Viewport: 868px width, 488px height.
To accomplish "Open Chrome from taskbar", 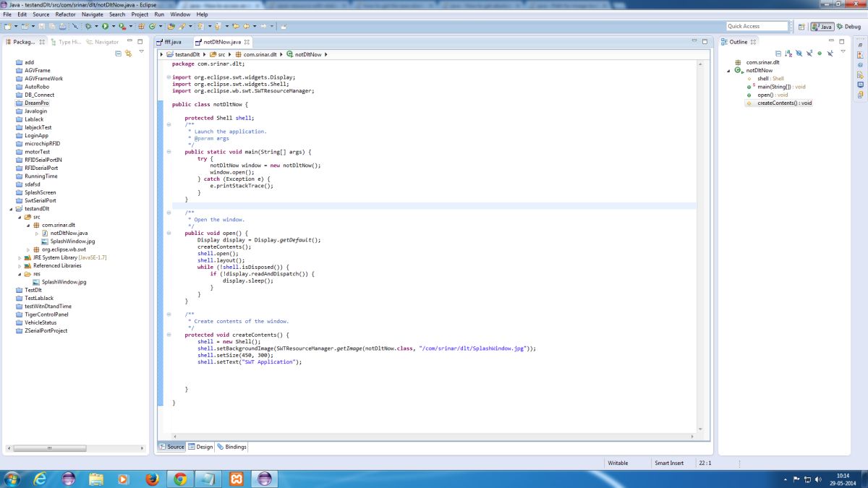I will (180, 479).
